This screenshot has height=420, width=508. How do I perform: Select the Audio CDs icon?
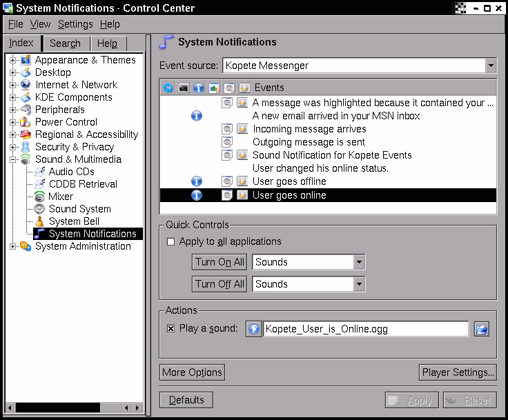point(40,172)
